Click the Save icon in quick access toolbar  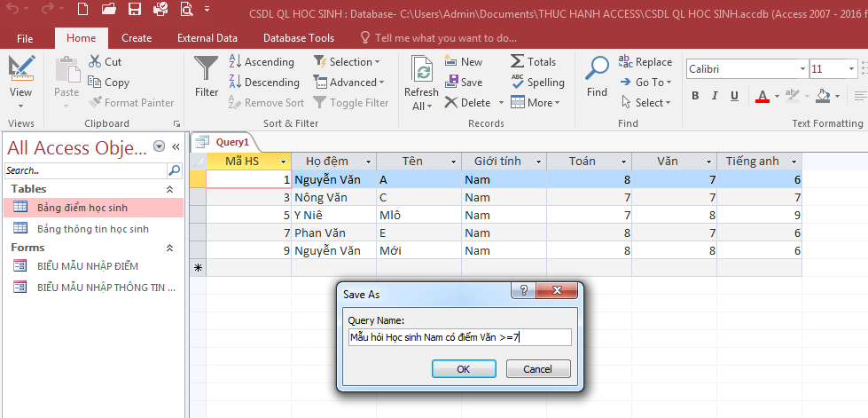click(x=134, y=9)
